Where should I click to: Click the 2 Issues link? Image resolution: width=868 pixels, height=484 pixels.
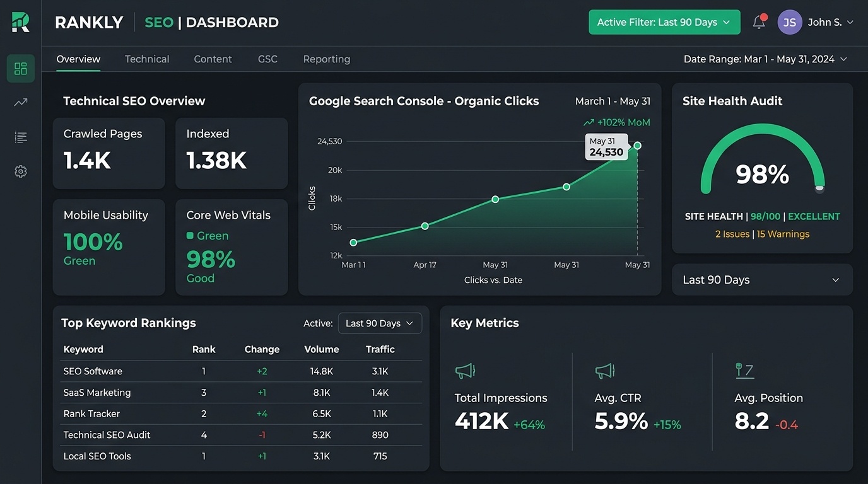click(732, 234)
